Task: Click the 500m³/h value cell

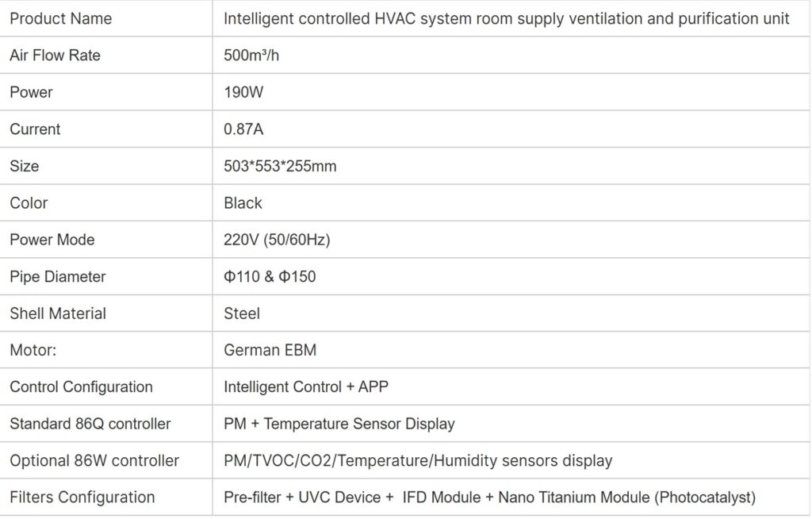Action: (251, 56)
